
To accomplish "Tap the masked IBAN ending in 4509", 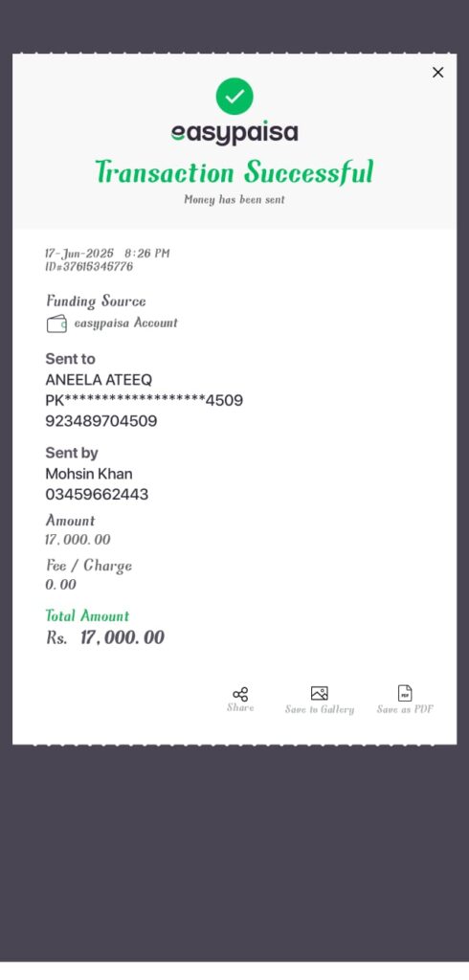I will [x=145, y=400].
